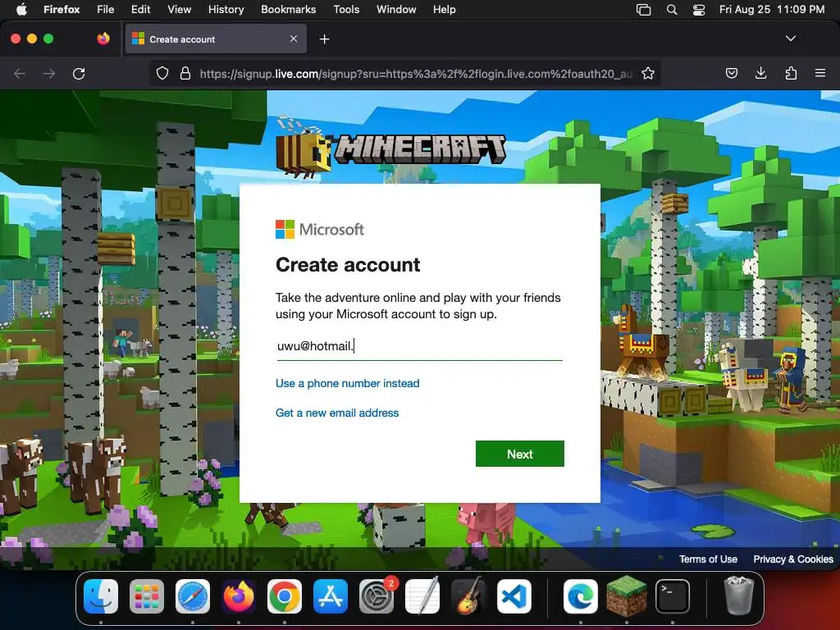Viewport: 840px width, 630px height.
Task: Open the File menu
Action: point(106,10)
